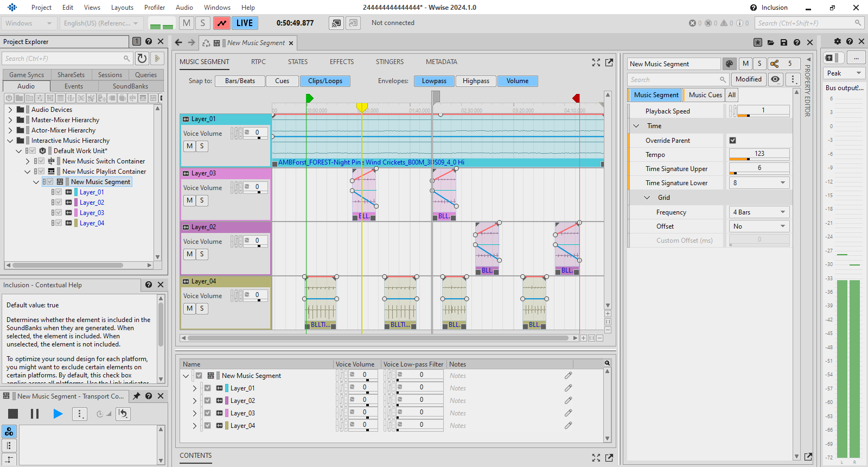Switch to the Stingers tab
The image size is (868, 467).
(390, 62)
